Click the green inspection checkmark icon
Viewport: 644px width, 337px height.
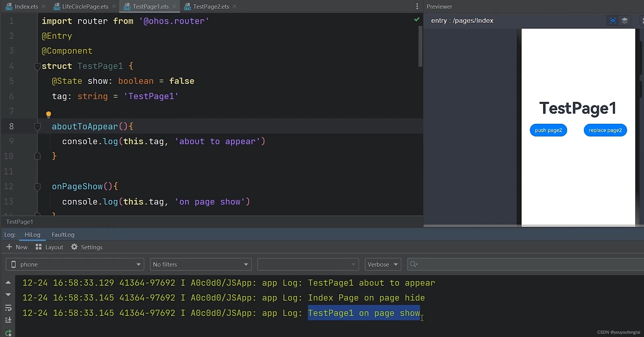(x=417, y=20)
